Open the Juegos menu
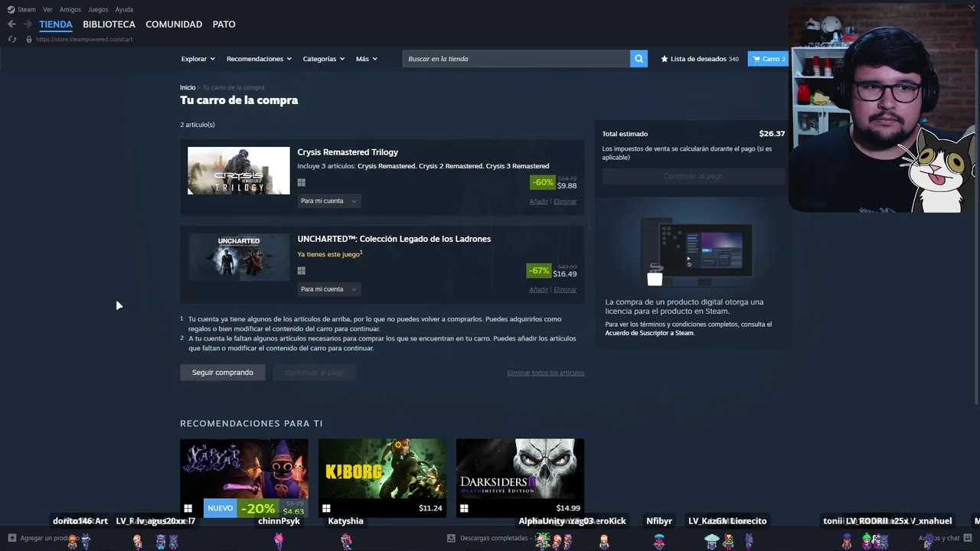This screenshot has height=551, width=980. 98,9
